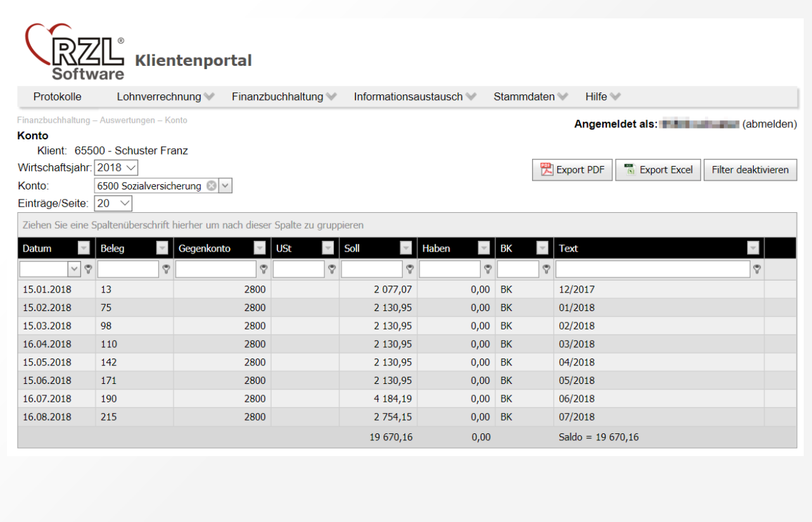Click the abmelden link

click(x=768, y=124)
